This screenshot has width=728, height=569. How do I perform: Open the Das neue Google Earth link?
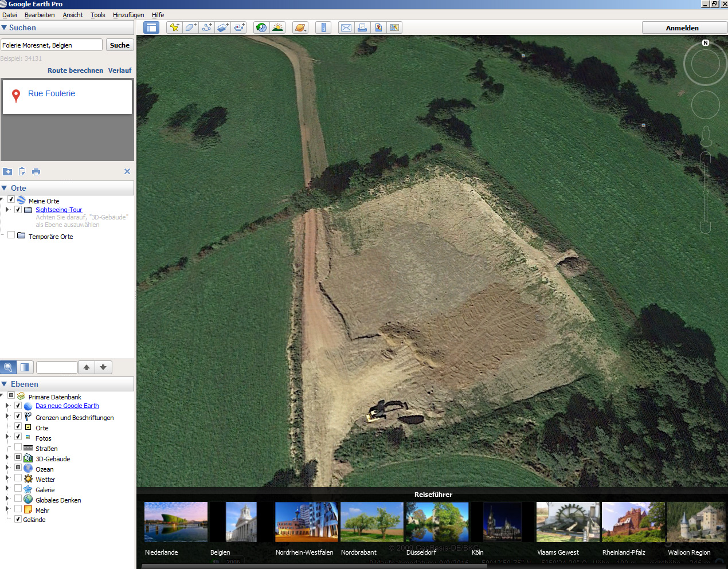click(x=67, y=406)
